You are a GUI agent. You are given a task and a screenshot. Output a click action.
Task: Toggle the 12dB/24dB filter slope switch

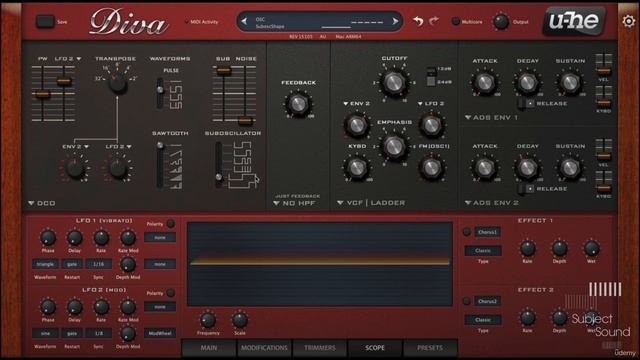(x=431, y=76)
